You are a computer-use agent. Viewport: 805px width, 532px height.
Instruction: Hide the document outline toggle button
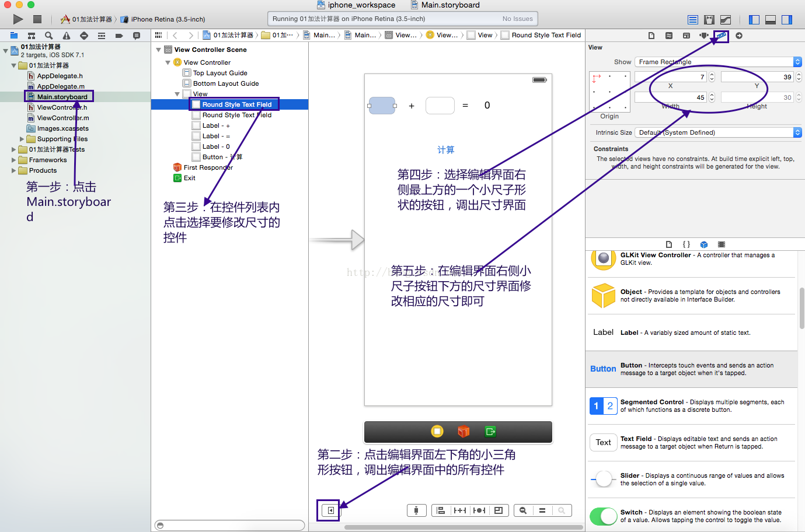point(330,510)
